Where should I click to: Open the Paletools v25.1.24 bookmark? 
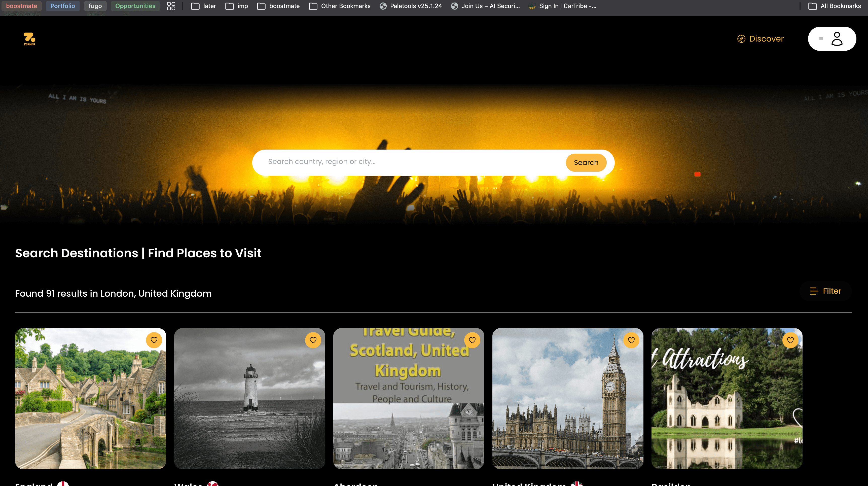pyautogui.click(x=411, y=6)
